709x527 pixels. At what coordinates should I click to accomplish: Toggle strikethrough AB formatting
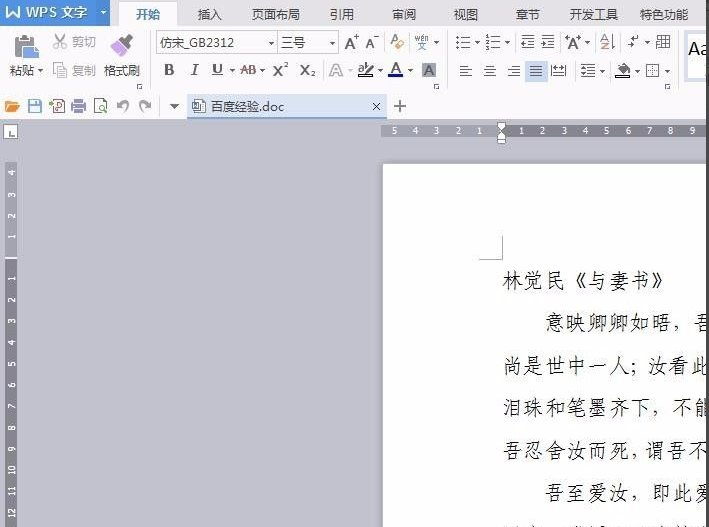pyautogui.click(x=248, y=70)
